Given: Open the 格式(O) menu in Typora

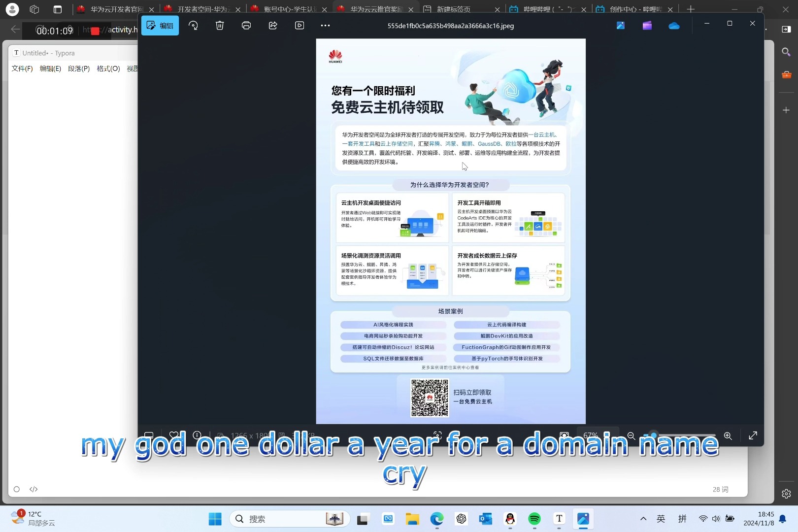Looking at the screenshot, I should pos(108,68).
